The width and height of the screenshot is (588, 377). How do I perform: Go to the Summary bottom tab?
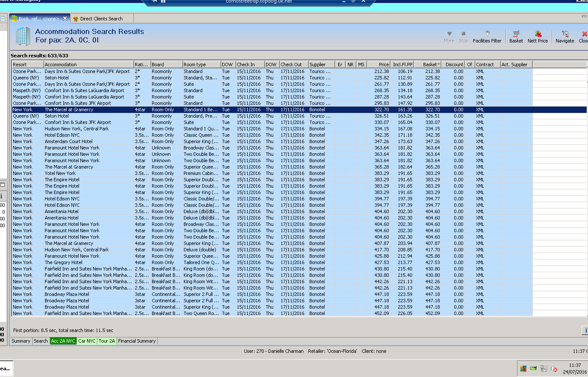(21, 341)
